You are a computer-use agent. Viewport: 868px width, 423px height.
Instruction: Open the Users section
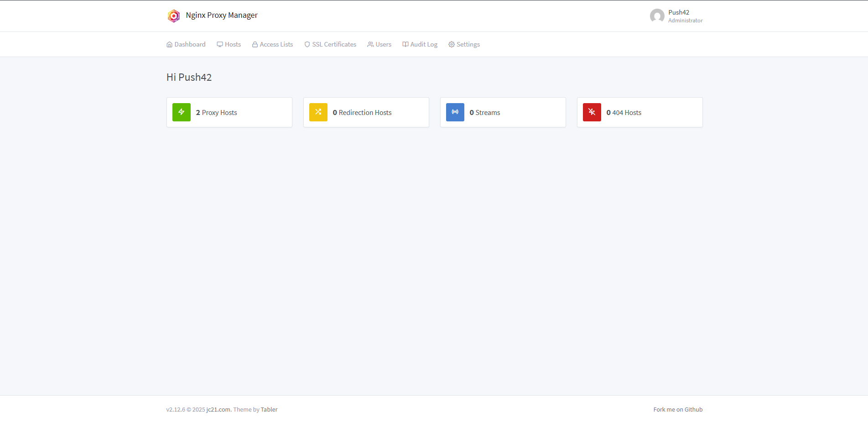tap(379, 44)
